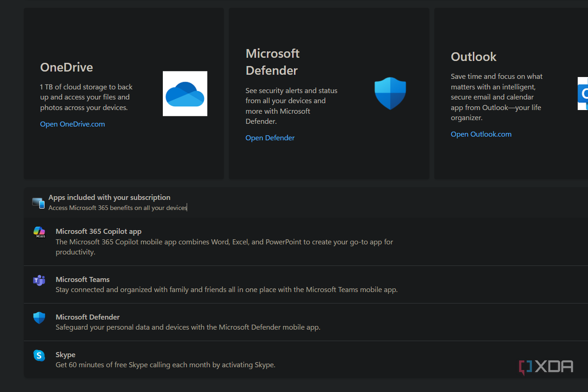Click the Skype icon

coord(39,355)
